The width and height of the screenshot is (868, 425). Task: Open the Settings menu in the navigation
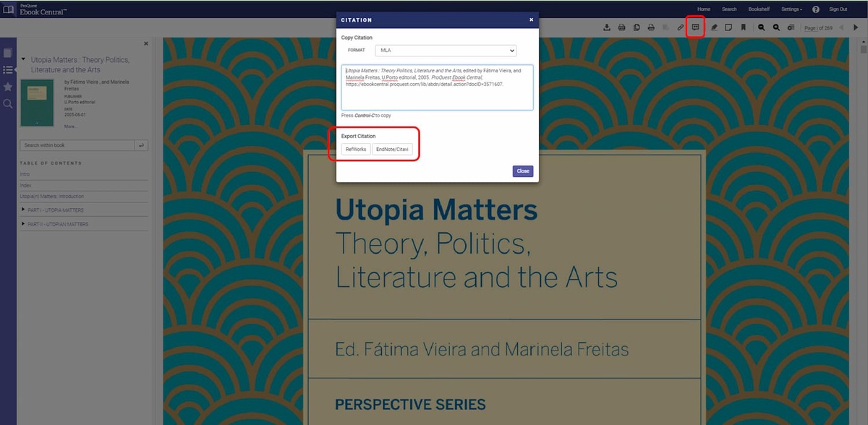point(792,9)
